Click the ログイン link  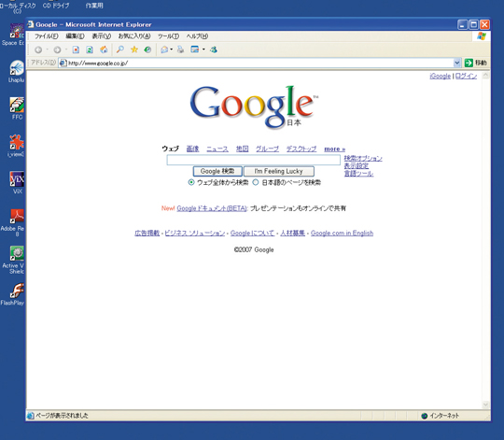click(466, 77)
